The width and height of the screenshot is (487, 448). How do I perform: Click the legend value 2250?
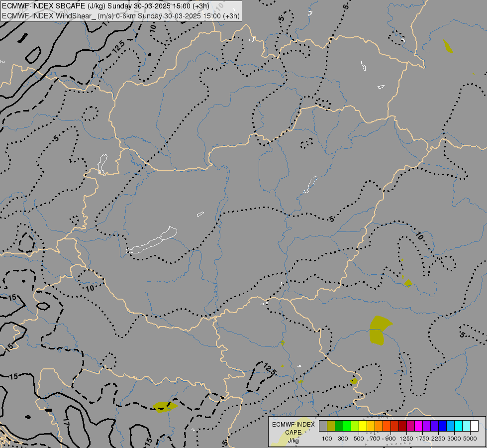(x=438, y=439)
